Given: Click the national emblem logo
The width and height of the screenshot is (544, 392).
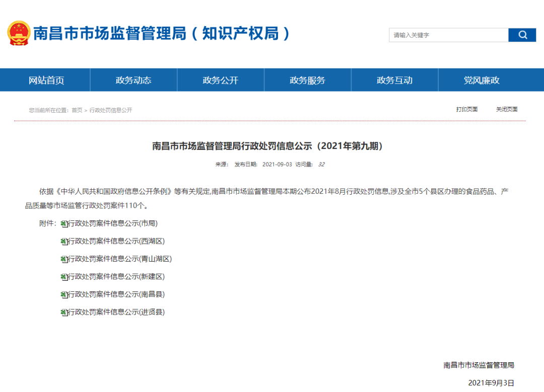Looking at the screenshot, I should [19, 33].
